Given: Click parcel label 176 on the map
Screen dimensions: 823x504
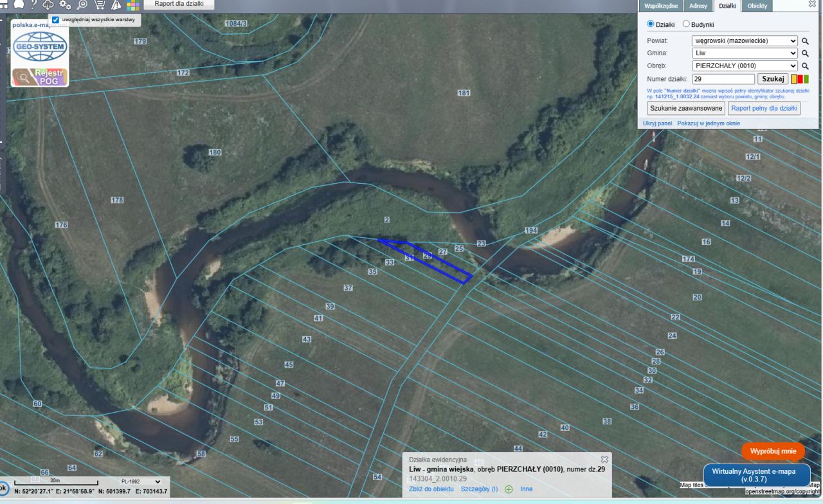Looking at the screenshot, I should pos(61,225).
